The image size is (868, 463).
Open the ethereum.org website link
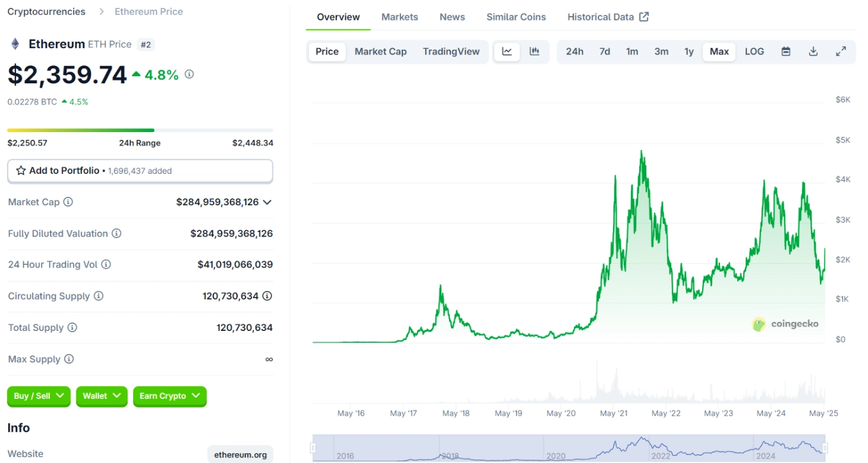(x=240, y=455)
